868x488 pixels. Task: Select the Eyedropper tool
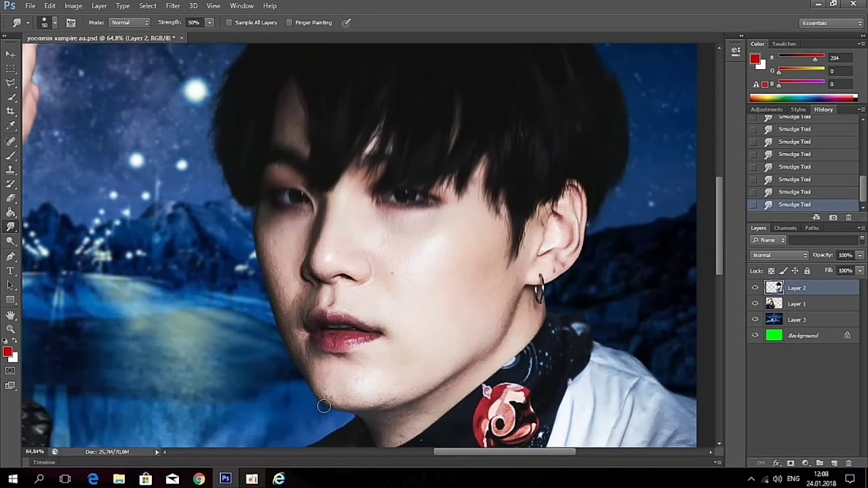tap(10, 126)
